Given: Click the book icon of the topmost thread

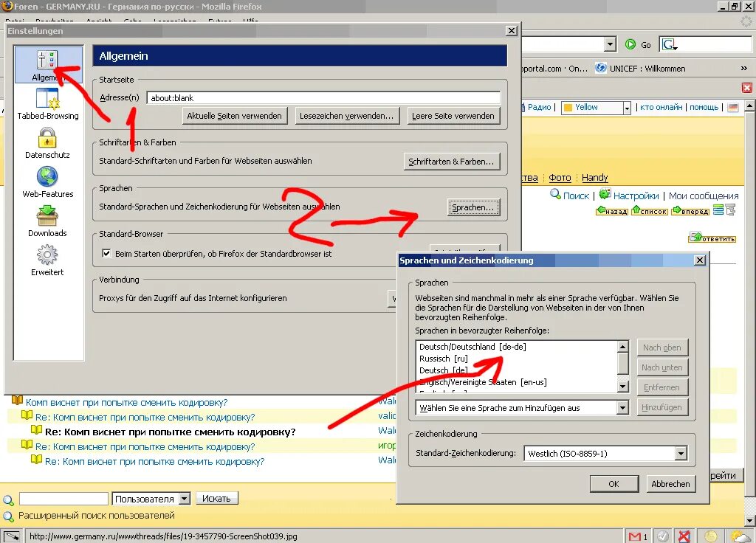Looking at the screenshot, I should (18, 400).
